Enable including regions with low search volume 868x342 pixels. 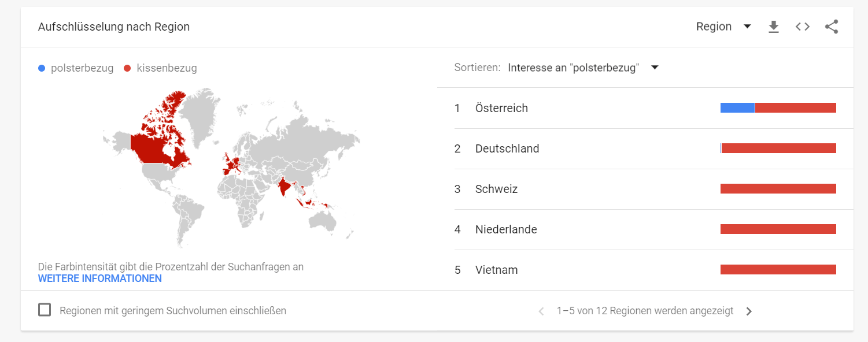tap(45, 310)
